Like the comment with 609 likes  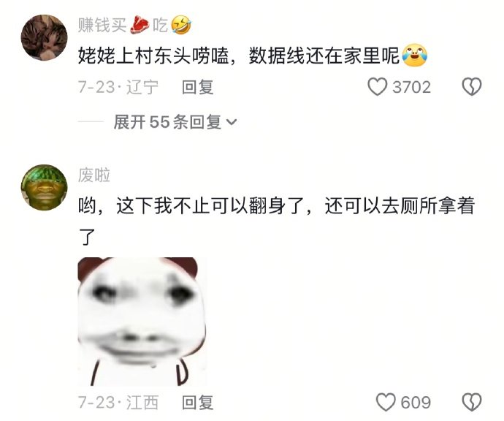point(386,402)
